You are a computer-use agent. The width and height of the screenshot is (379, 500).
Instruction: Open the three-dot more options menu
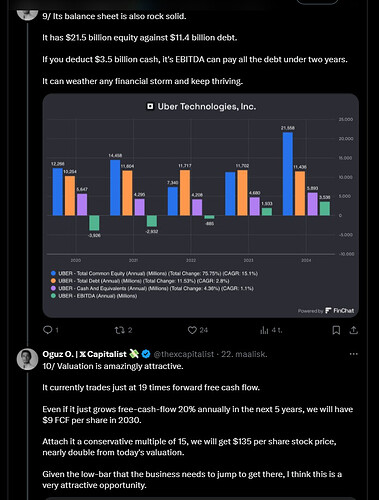click(x=353, y=354)
